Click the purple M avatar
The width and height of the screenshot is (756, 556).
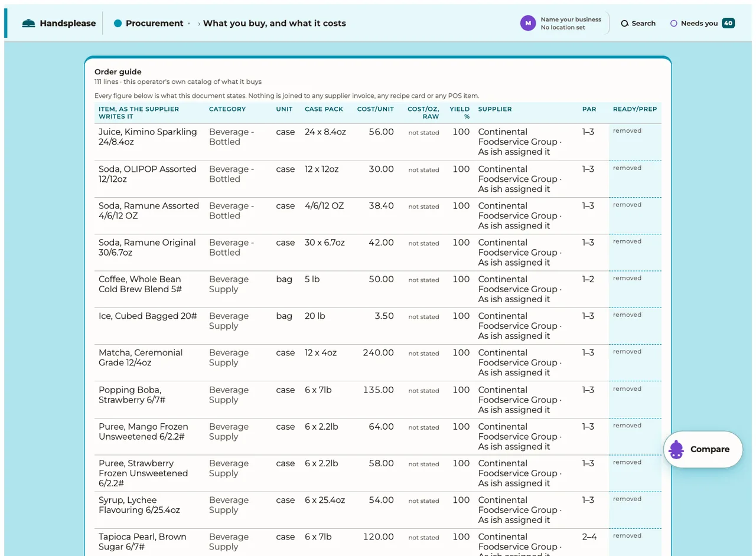tap(528, 23)
